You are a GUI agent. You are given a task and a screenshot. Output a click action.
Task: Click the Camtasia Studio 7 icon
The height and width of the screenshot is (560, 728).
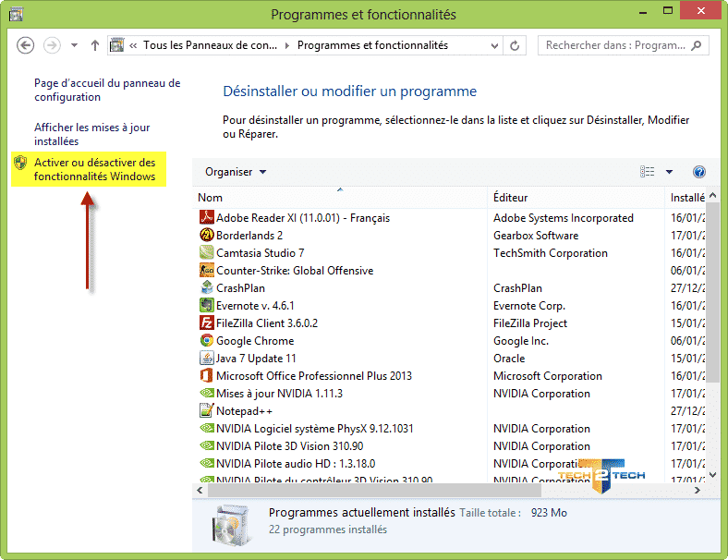(207, 252)
